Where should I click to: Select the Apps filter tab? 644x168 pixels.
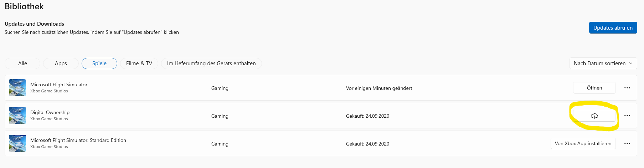61,63
